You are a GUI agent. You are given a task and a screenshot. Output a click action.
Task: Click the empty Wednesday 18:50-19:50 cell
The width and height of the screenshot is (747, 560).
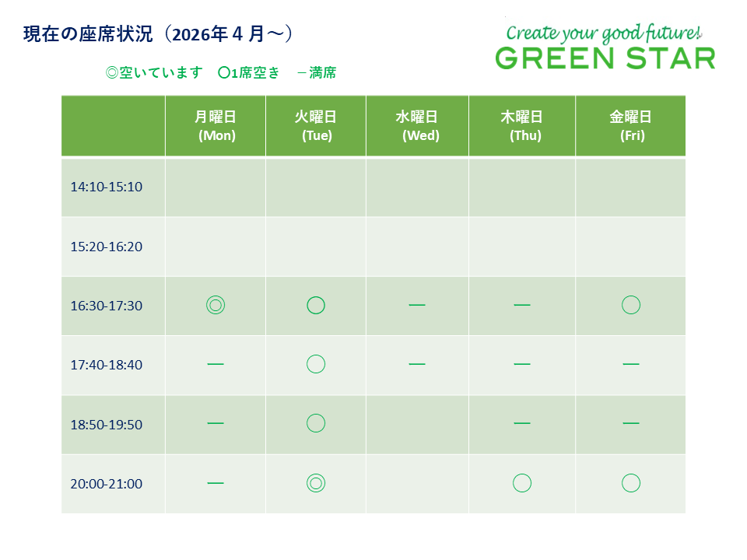[417, 424]
